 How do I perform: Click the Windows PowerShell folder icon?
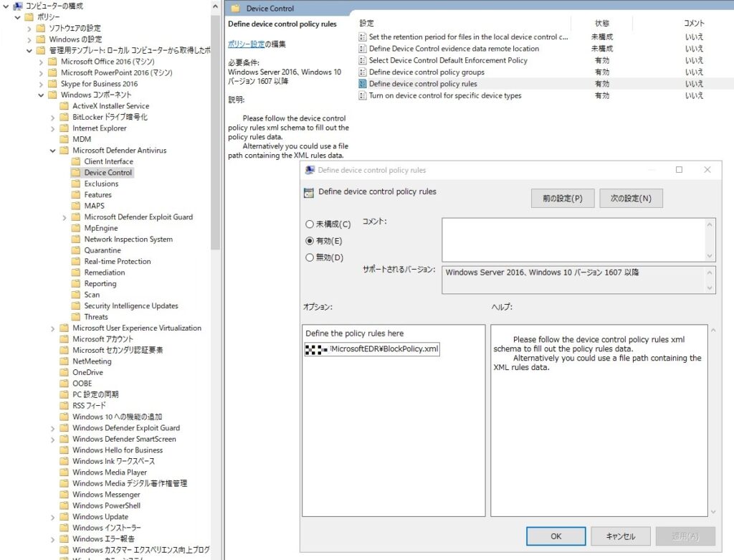(64, 506)
